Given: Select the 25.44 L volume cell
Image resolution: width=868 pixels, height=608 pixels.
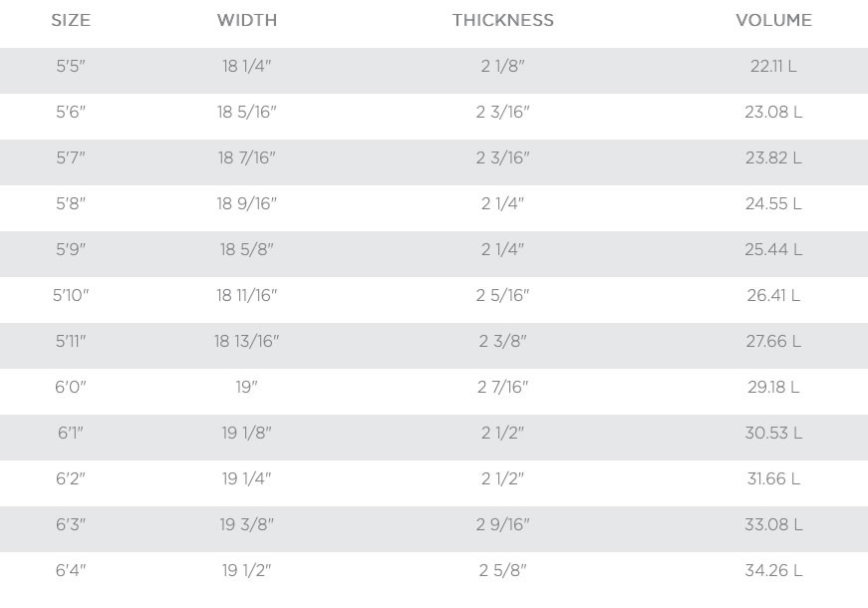Looking at the screenshot, I should 773,250.
